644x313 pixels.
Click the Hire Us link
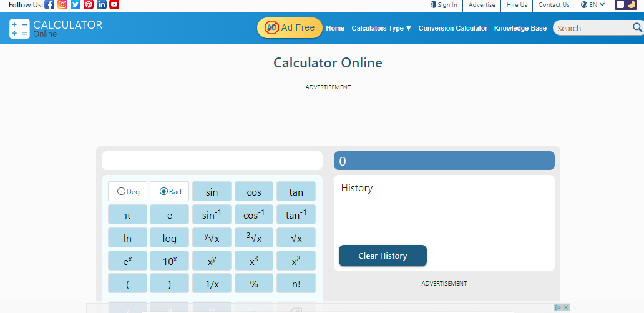pyautogui.click(x=517, y=5)
